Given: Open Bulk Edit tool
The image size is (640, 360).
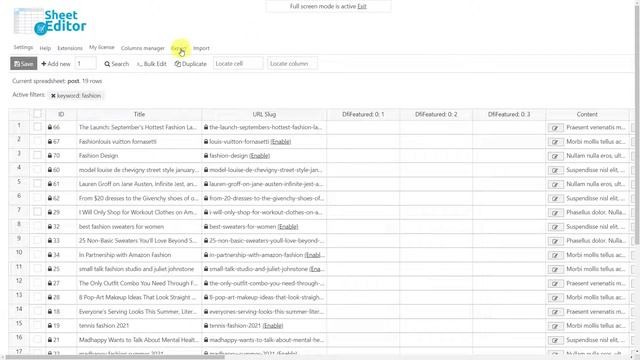Looking at the screenshot, I should click(151, 64).
